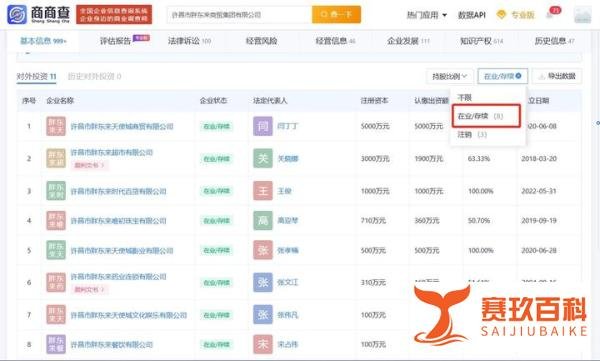Viewport: 600px width, 361px height.
Task: Click the blue 张 avatar in row 7
Action: tap(263, 315)
